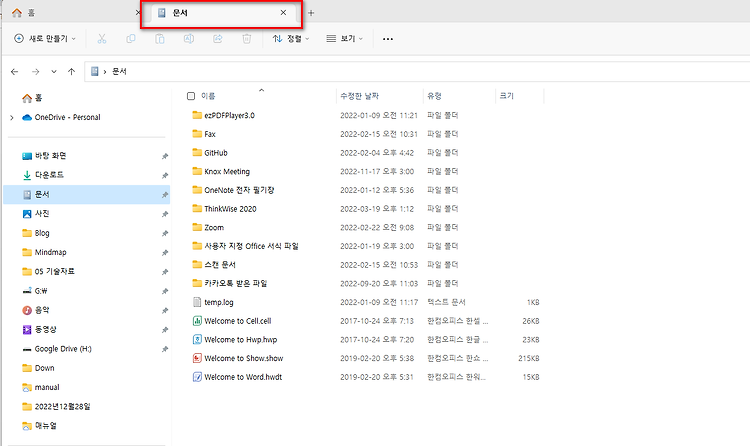750x446 pixels.
Task: Select 문서 in the sidebar
Action: pyautogui.click(x=86, y=195)
